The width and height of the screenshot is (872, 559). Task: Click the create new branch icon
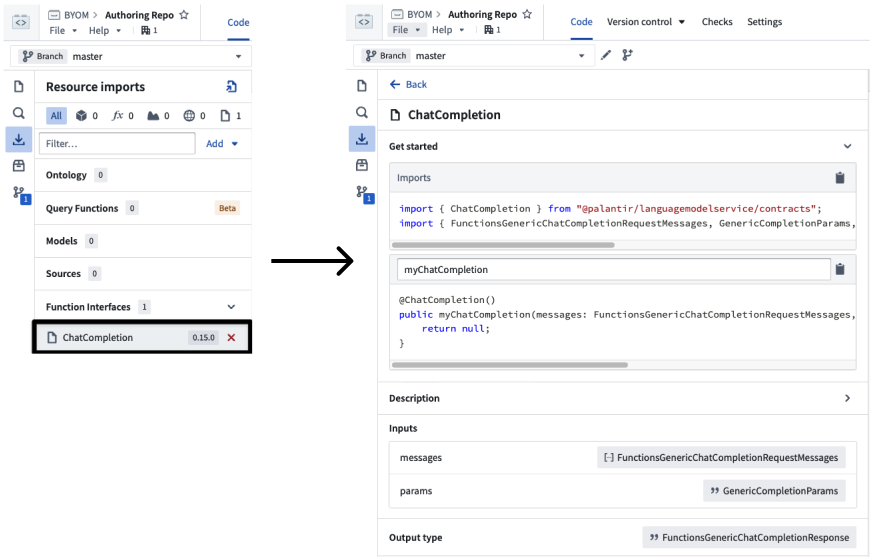click(628, 56)
